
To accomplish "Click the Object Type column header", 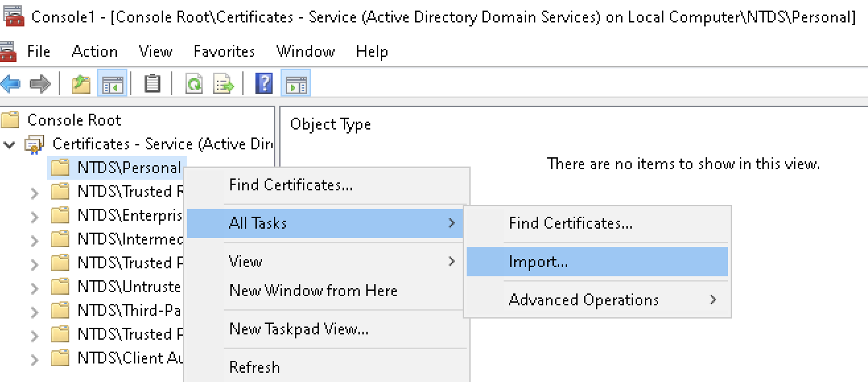I will point(331,124).
